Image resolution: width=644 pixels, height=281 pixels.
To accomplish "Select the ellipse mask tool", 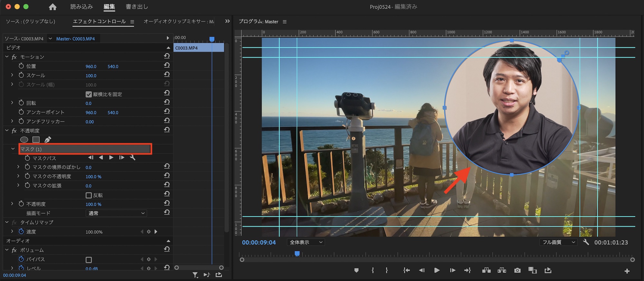I will point(24,139).
